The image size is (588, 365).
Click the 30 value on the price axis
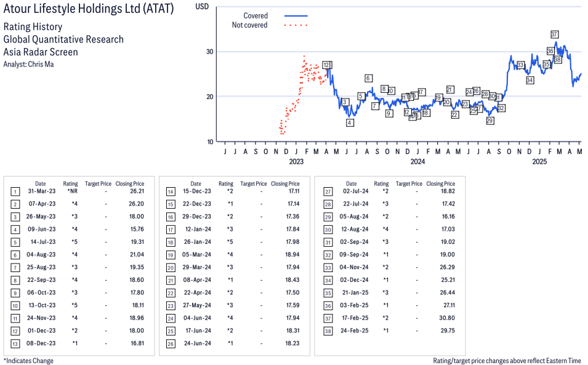click(210, 52)
